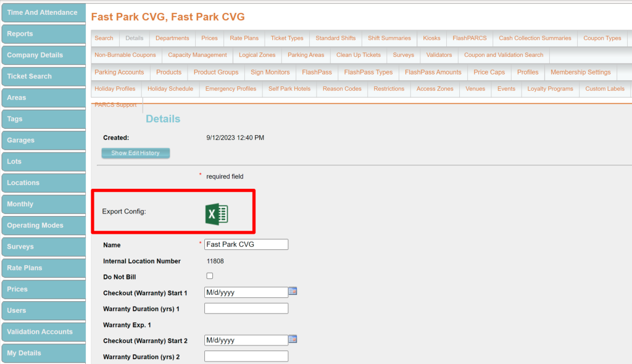Open Garages in the sidebar
632x364 pixels.
(x=44, y=140)
